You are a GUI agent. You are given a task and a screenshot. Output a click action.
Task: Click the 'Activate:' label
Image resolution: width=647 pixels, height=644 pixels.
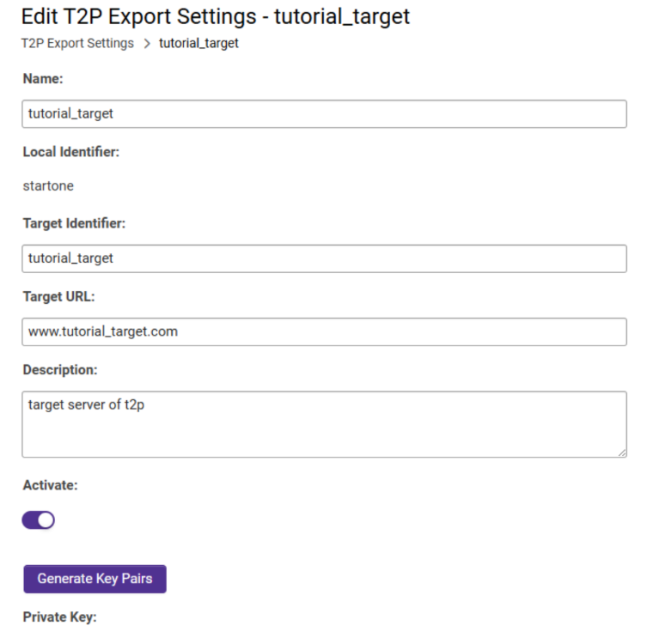click(50, 485)
